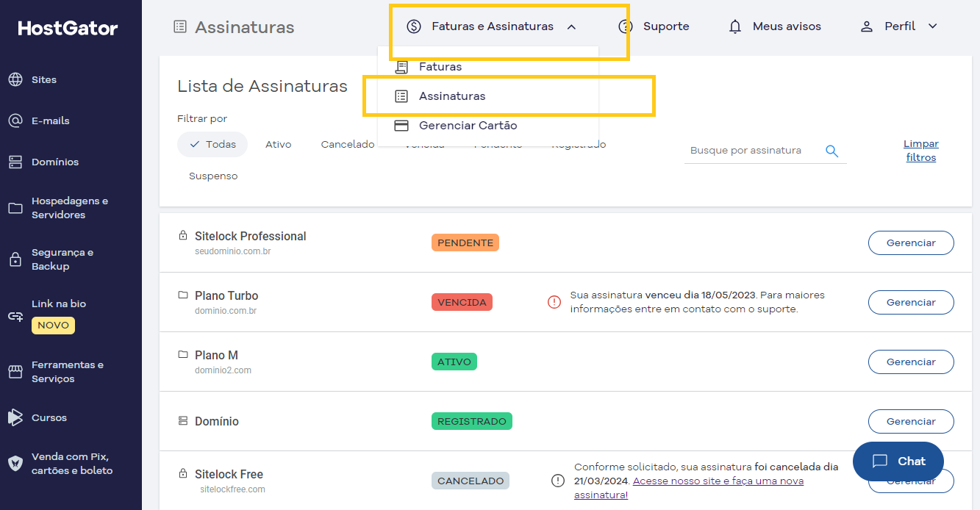This screenshot has width=980, height=510.
Task: Click the sitelockfree.com domain text
Action: (233, 489)
